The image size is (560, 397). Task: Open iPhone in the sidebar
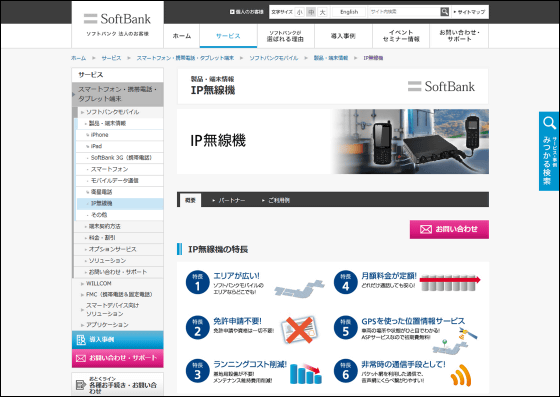point(120,135)
